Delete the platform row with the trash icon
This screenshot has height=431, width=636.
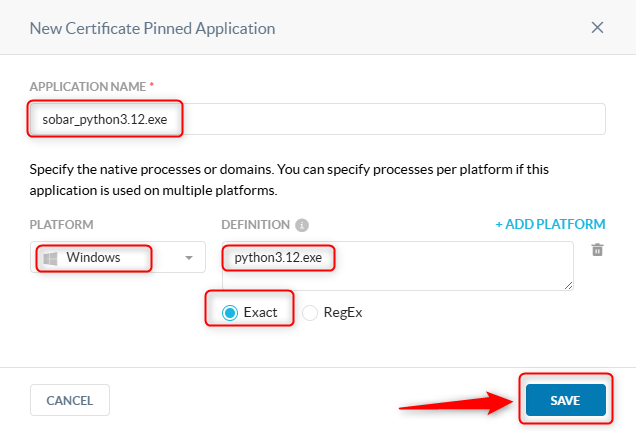597,250
